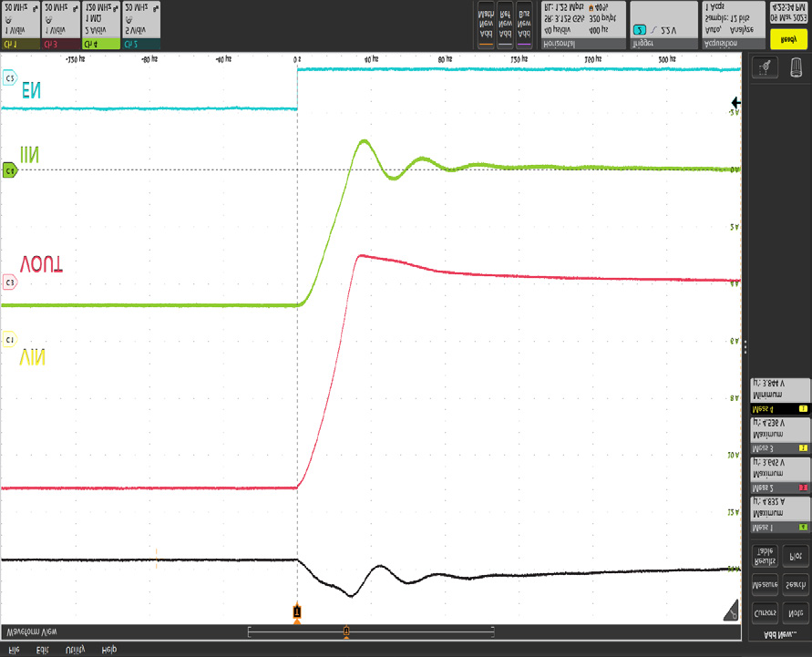Screen dimensions: 812x657
Task: Open the Utility menu
Action: [x=75, y=649]
